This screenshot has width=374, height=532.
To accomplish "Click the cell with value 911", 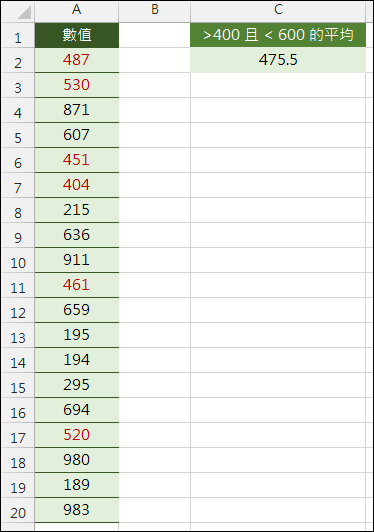I will pos(77,260).
